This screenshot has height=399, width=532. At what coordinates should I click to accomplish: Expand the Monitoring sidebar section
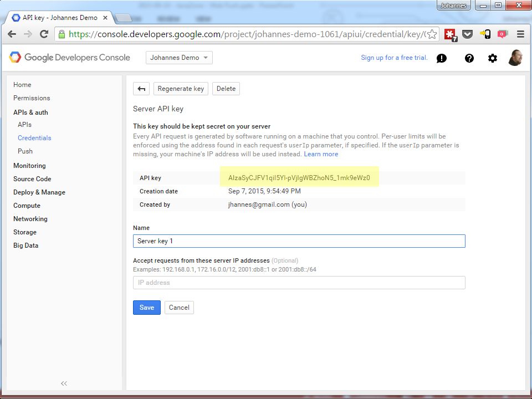(x=29, y=166)
